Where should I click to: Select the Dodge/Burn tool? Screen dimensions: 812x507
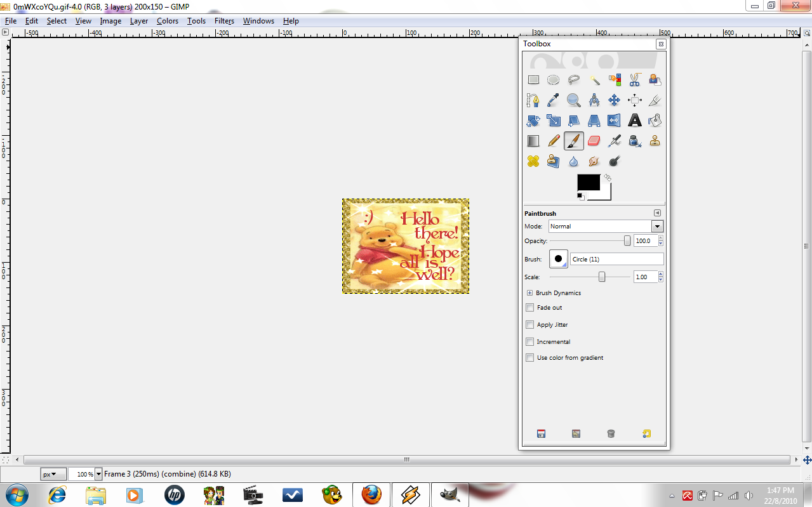615,161
